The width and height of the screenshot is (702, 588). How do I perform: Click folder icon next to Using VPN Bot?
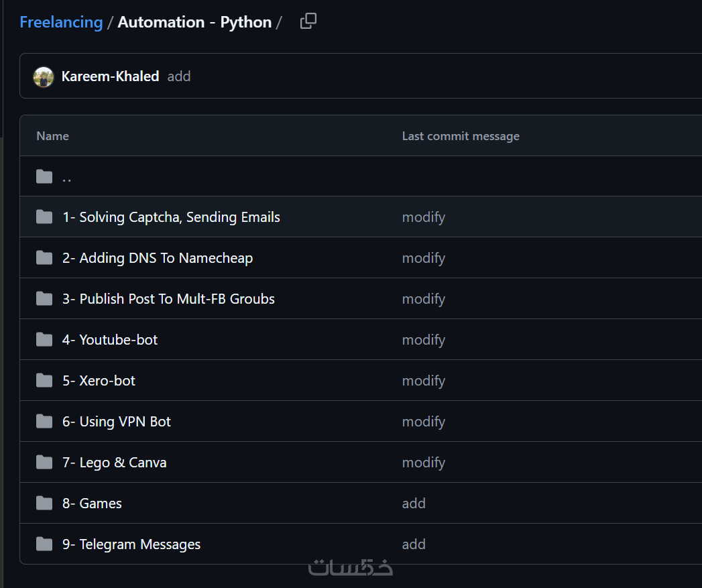(44, 422)
